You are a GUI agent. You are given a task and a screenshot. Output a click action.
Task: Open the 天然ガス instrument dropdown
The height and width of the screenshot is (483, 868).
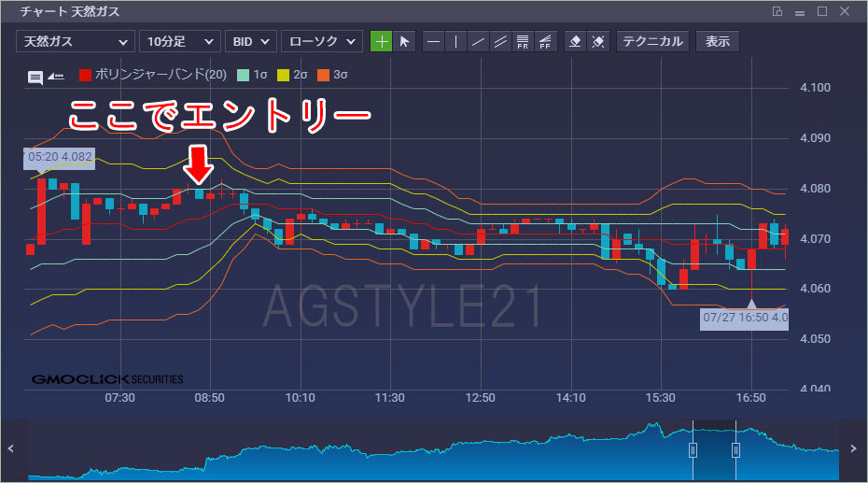coord(75,42)
